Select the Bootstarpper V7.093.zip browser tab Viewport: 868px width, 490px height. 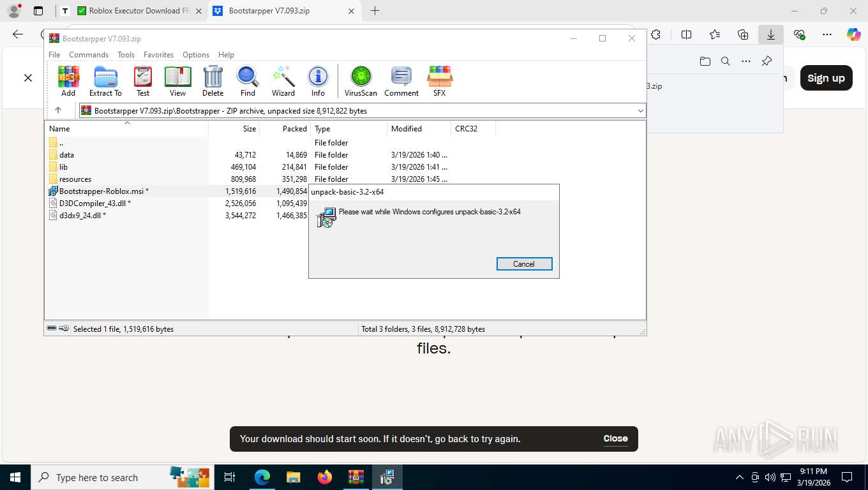coord(284,11)
